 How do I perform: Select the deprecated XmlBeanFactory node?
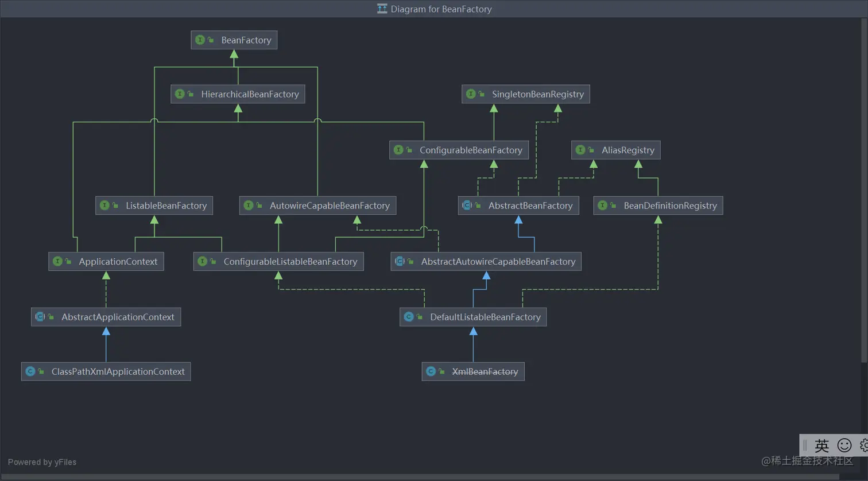pos(473,371)
